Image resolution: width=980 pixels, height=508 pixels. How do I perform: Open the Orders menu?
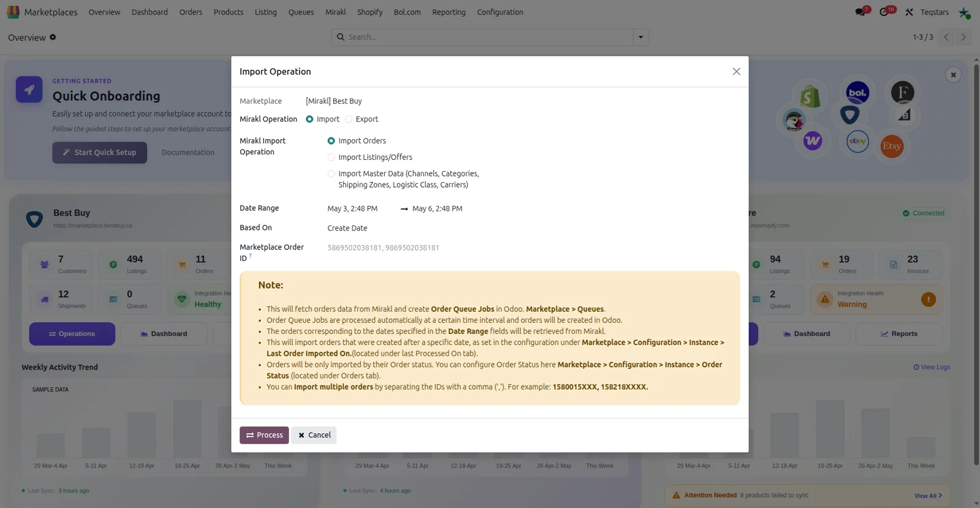tap(190, 12)
